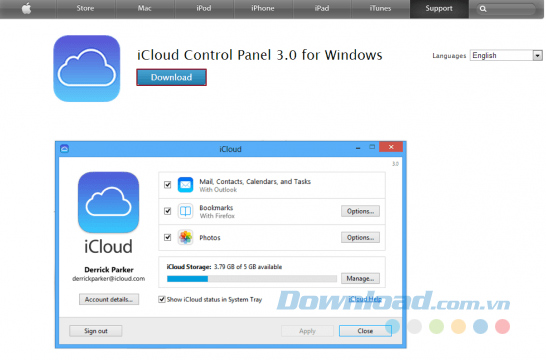Close the iCloud window with red X
Screen dimensions: 546x360
tap(391, 147)
